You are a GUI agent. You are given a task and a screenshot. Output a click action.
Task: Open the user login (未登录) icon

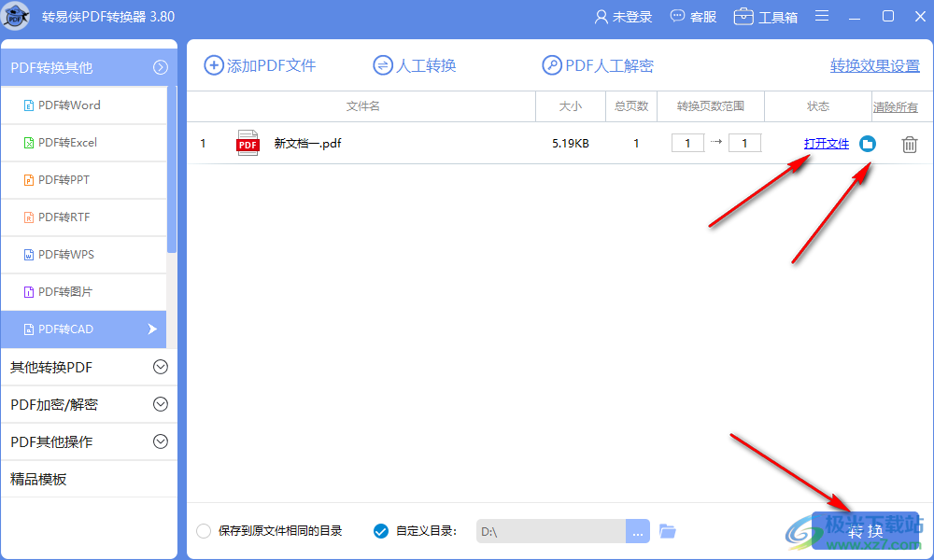[x=601, y=17]
